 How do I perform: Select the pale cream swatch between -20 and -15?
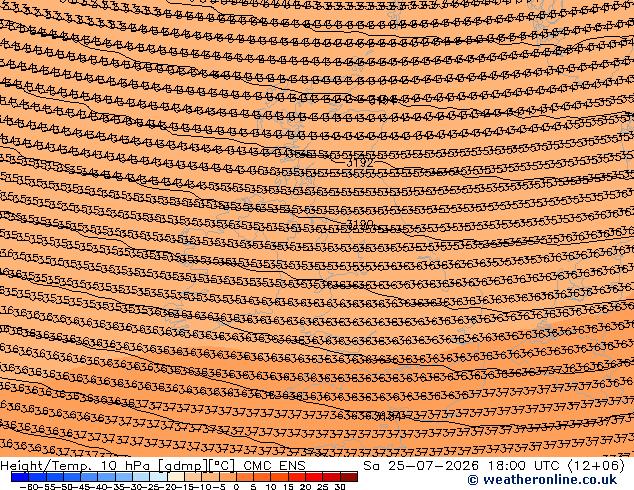[x=176, y=476]
